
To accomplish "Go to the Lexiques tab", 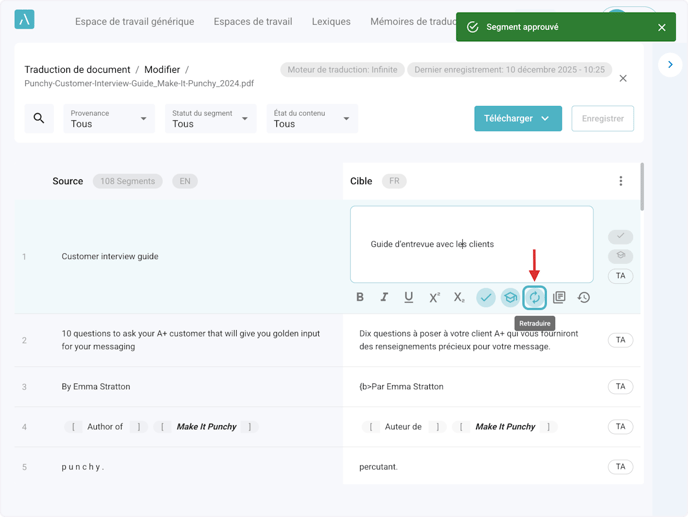I will [x=331, y=21].
